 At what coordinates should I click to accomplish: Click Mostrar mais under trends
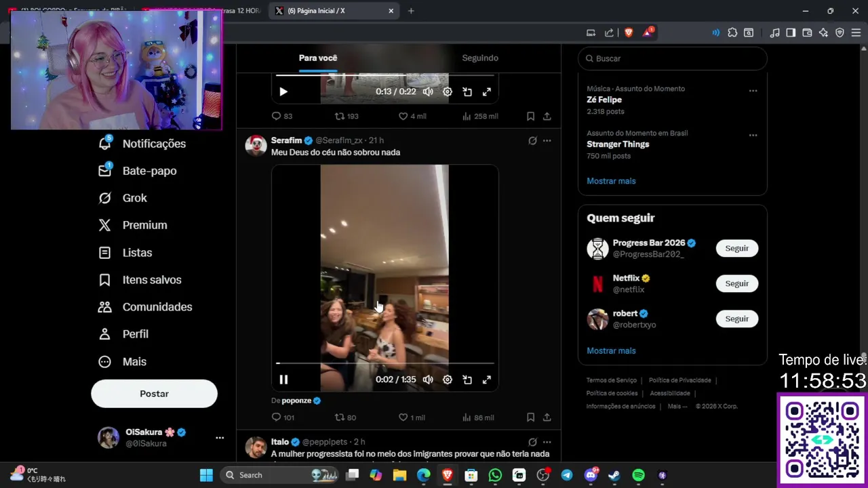611,181
